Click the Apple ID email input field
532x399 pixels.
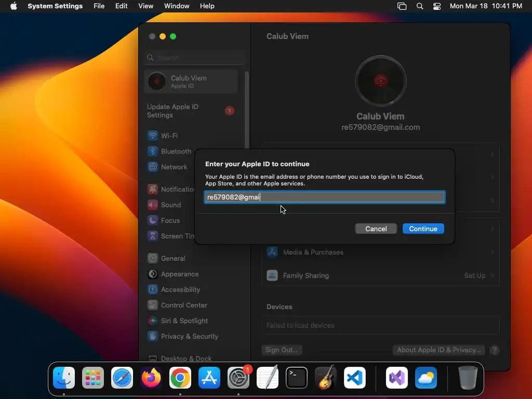pyautogui.click(x=325, y=197)
